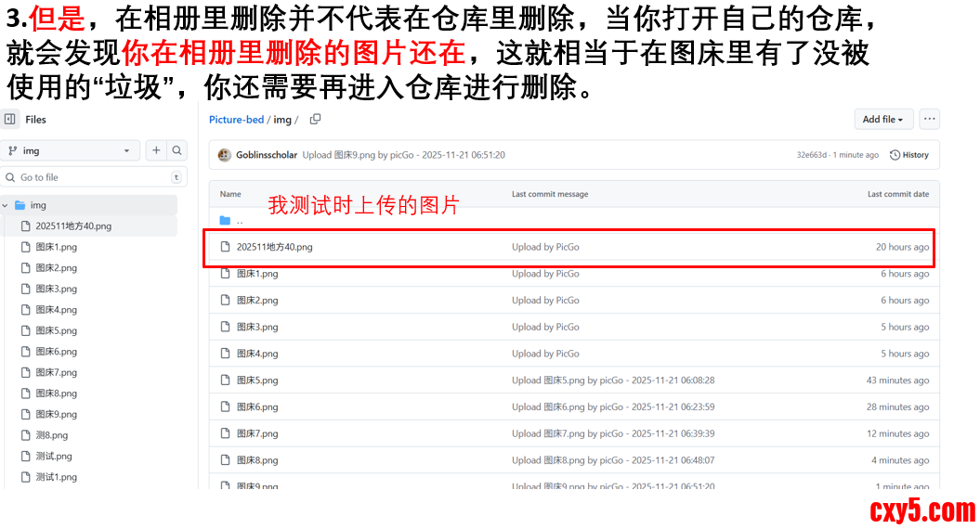The image size is (980, 529).
Task: Collapse the Files side panel icon
Action: tap(10, 120)
